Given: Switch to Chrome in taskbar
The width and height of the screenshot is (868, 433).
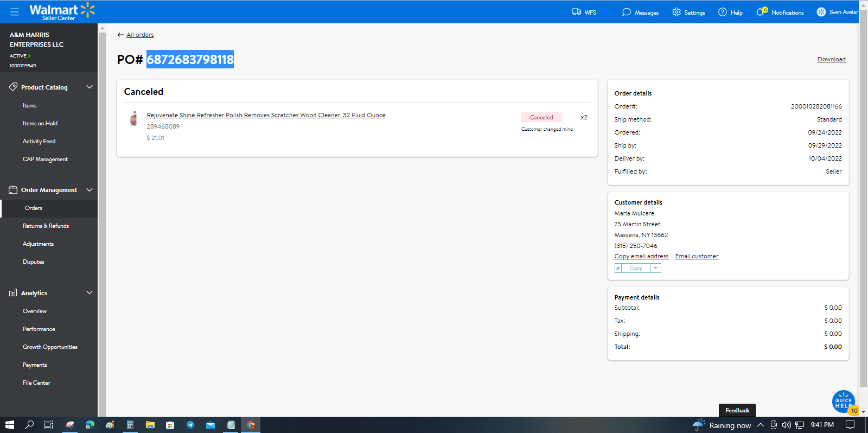Looking at the screenshot, I should click(251, 425).
